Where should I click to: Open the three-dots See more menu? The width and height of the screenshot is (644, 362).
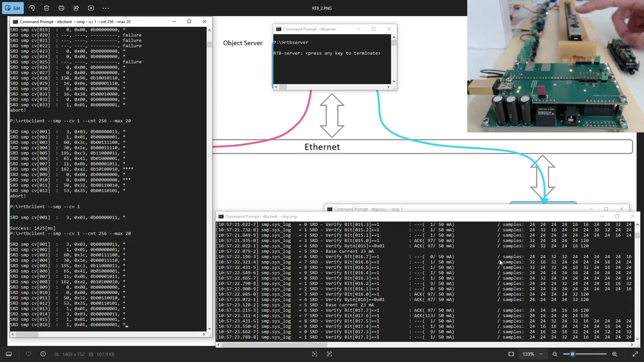106,8
